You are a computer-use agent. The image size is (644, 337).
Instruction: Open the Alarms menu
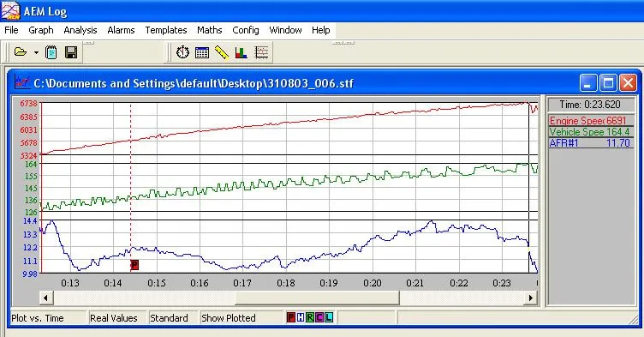coord(121,30)
